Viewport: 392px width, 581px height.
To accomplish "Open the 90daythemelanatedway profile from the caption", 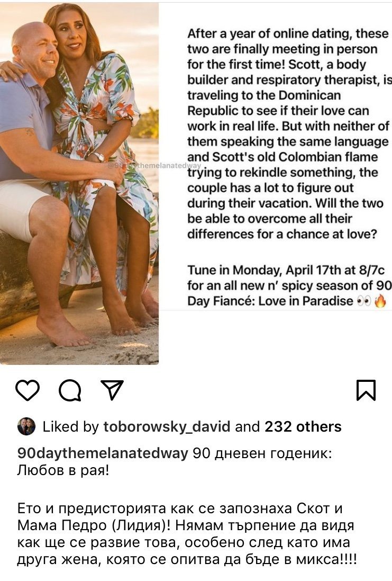I will click(x=103, y=453).
